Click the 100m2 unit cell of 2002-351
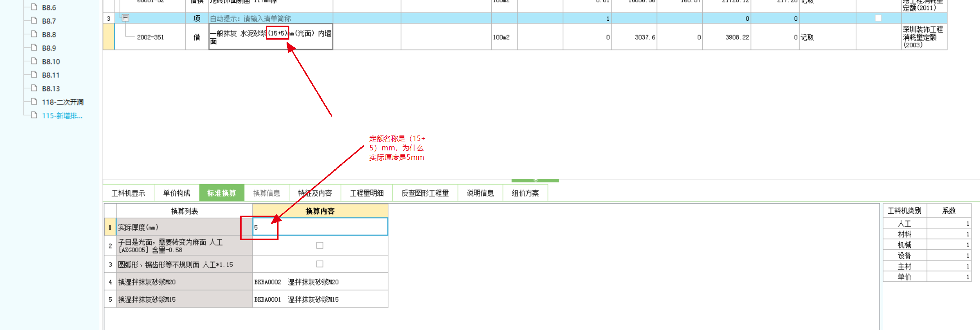The width and height of the screenshot is (980, 330). click(504, 37)
